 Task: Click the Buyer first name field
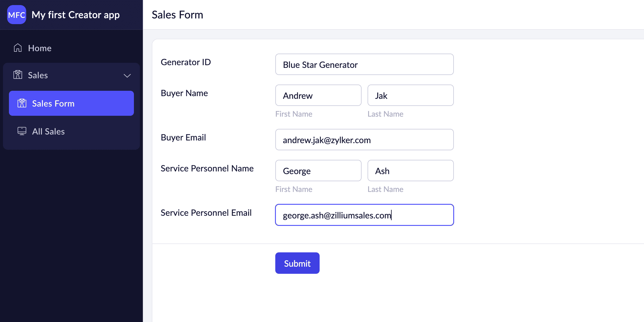318,96
